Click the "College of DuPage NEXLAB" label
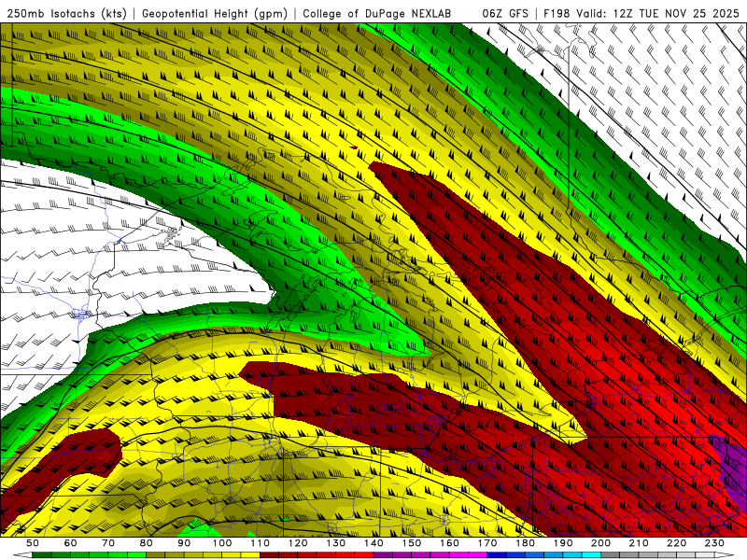 pos(377,13)
